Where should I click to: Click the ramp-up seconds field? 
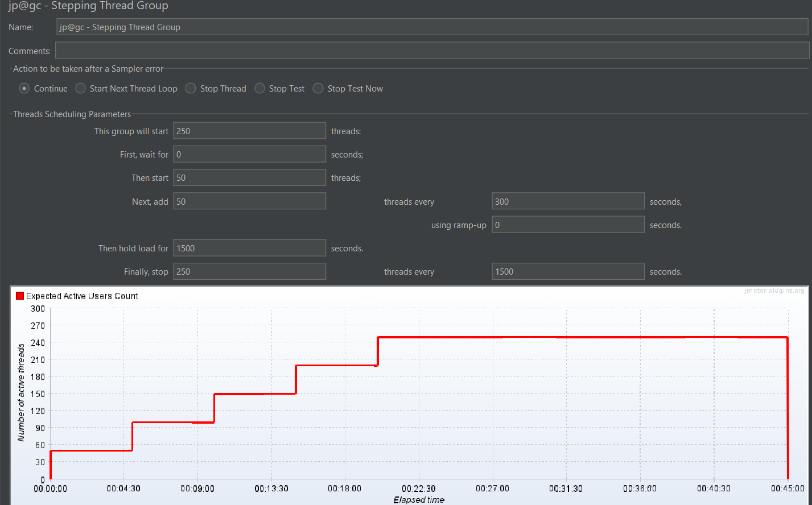point(567,224)
